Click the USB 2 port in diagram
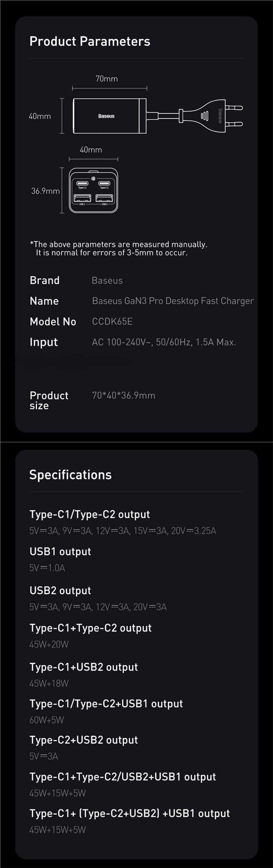Screen dimensions: 273x868 click(x=104, y=198)
